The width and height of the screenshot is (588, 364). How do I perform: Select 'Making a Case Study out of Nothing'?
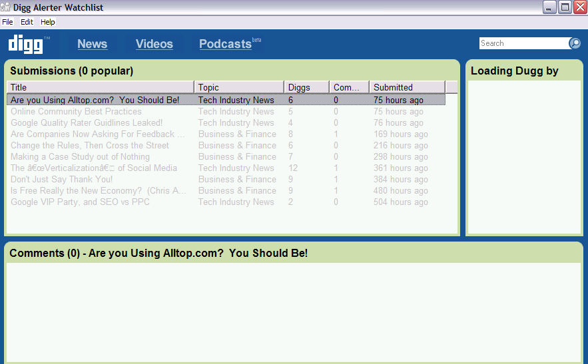[x=226, y=156]
